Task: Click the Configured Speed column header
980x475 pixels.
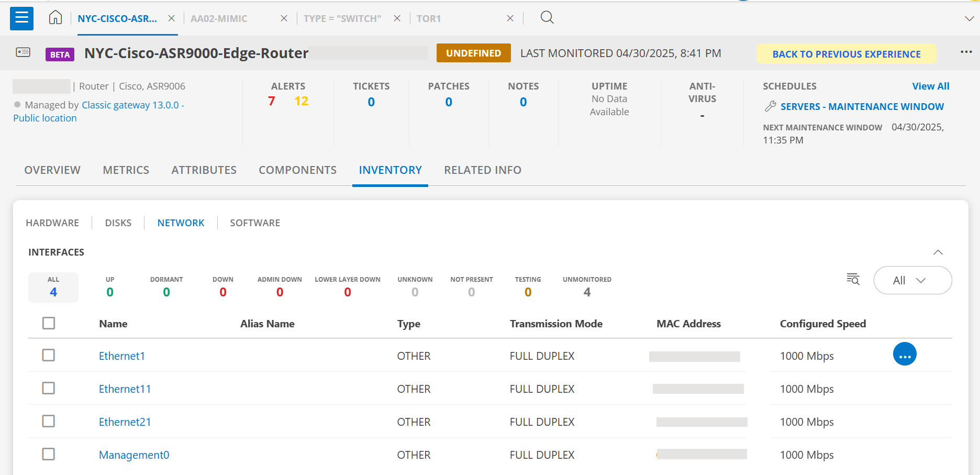Action: [823, 324]
